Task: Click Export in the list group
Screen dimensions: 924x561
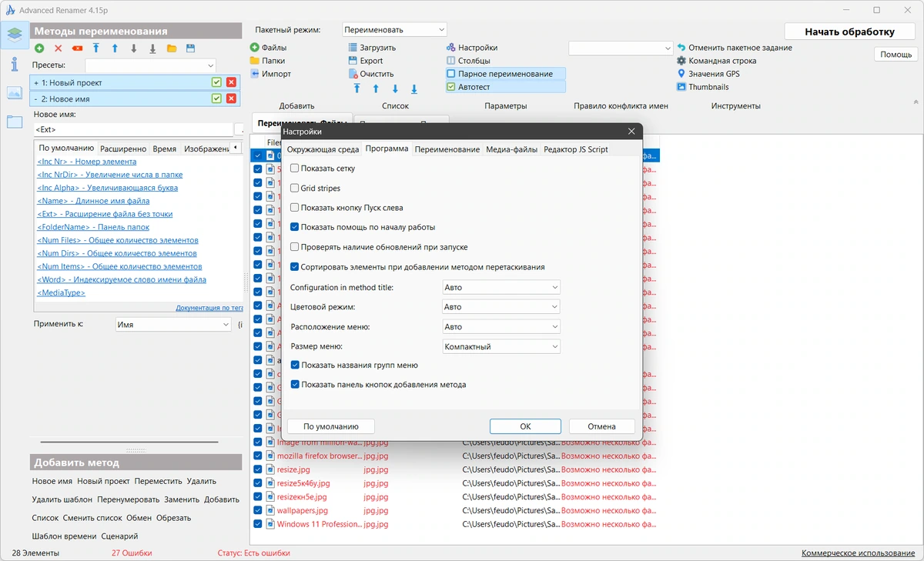Action: click(366, 61)
